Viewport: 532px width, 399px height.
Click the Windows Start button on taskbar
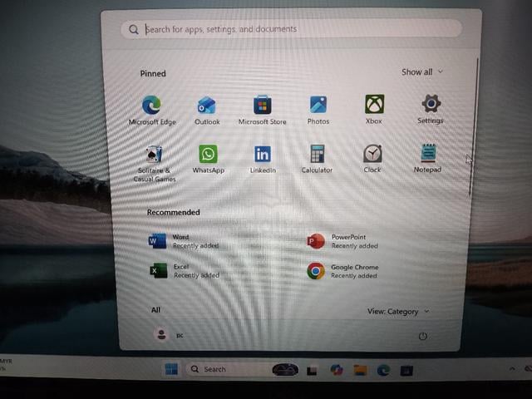pyautogui.click(x=171, y=369)
